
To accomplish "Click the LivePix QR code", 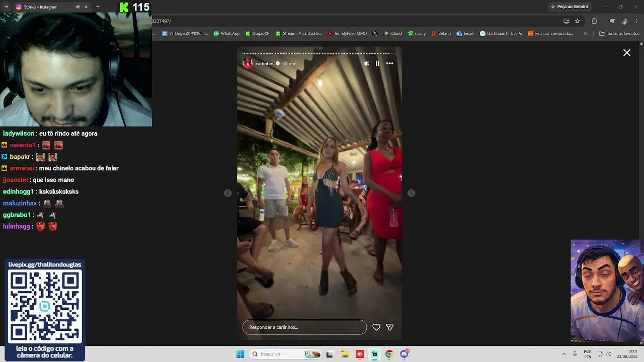I will click(x=45, y=306).
